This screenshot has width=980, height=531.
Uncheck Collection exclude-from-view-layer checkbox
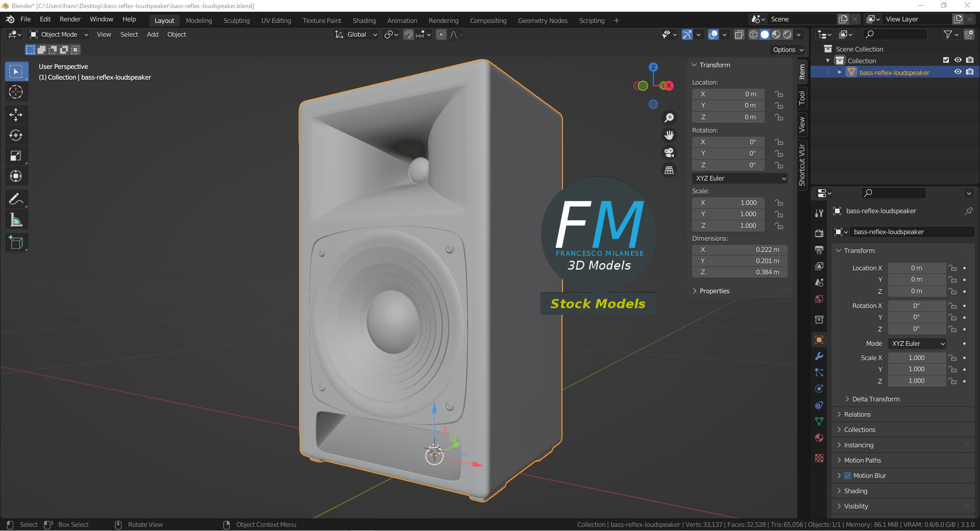point(946,60)
